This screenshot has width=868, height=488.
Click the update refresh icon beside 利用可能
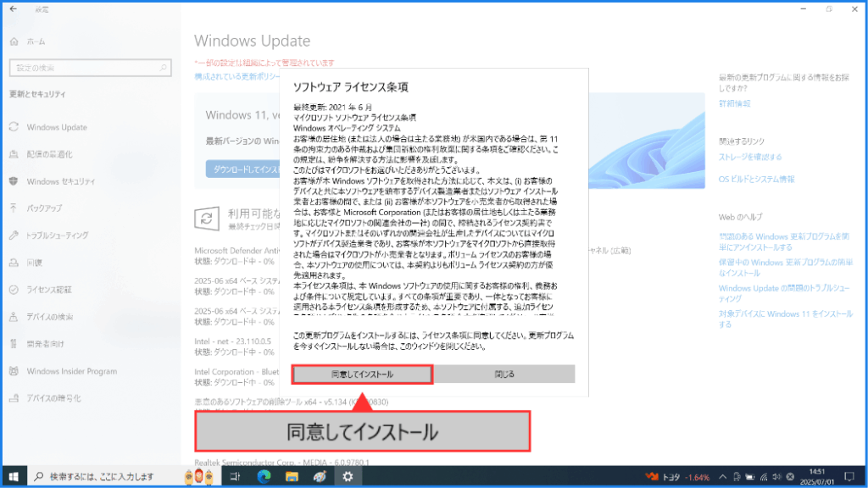(207, 219)
